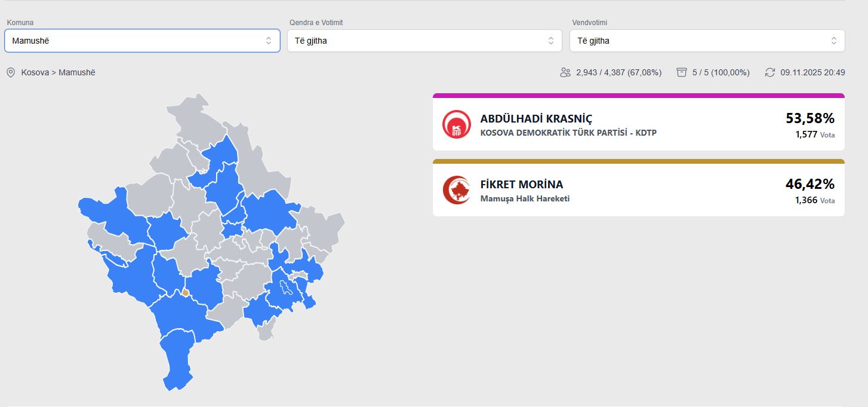Select Fikret Morina candidate card
The width and height of the screenshot is (868, 407).
coord(638,190)
